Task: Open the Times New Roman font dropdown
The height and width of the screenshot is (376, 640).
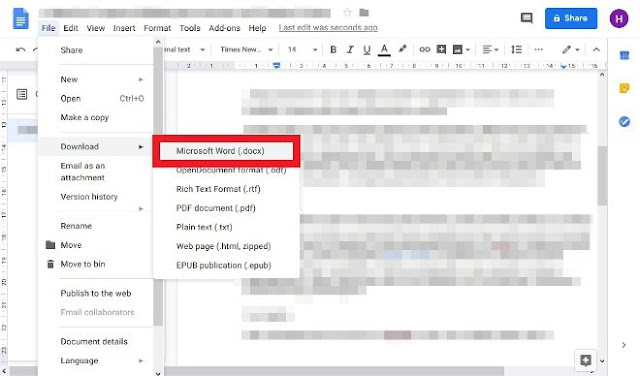Action: point(246,50)
